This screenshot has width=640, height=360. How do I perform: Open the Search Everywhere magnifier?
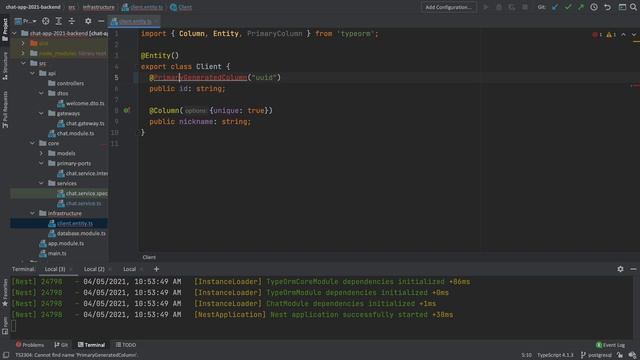coord(633,7)
